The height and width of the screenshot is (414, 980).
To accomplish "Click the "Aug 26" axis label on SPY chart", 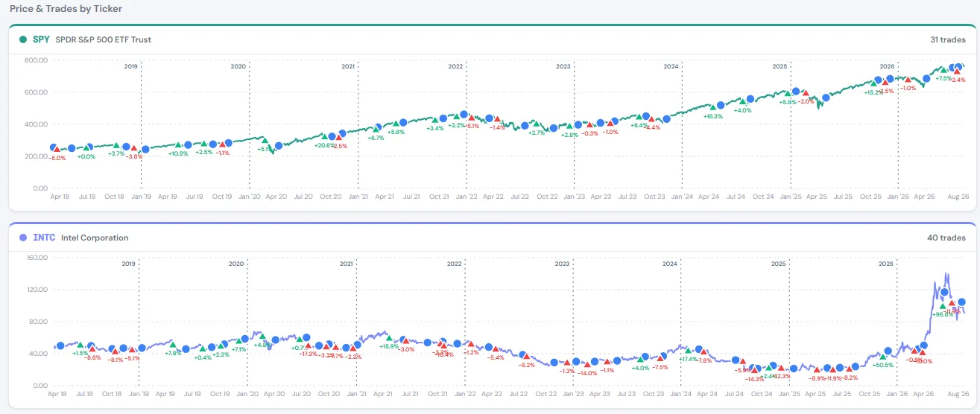I will (957, 197).
